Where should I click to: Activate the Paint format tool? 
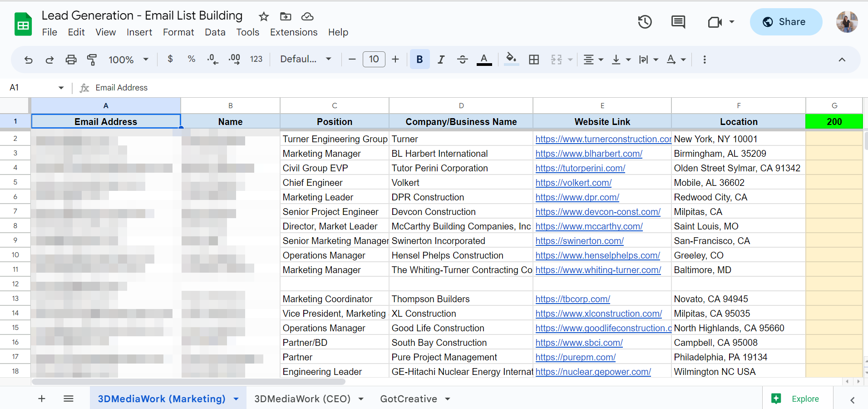tap(92, 60)
